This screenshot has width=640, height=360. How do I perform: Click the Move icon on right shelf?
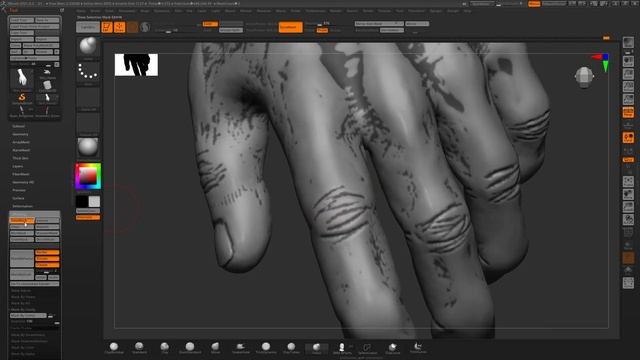[628, 194]
